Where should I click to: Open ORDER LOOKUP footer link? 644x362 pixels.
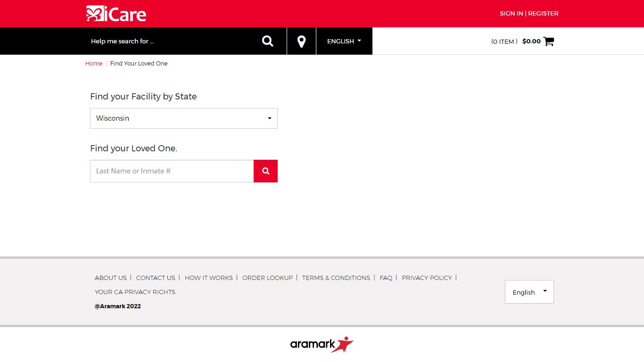(x=268, y=278)
